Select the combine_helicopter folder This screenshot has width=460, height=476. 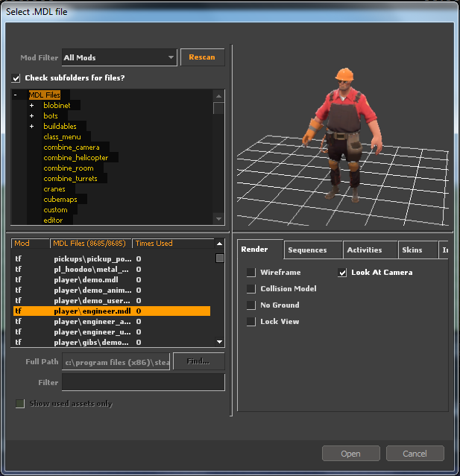[75, 158]
